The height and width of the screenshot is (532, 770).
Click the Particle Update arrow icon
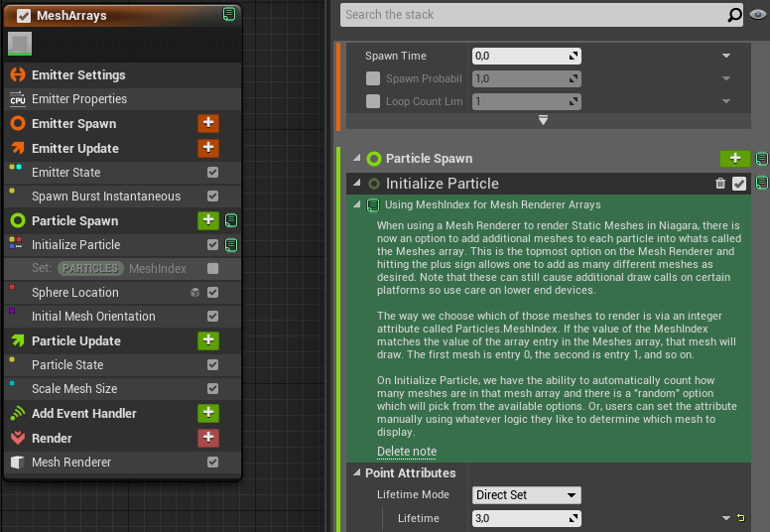tap(18, 340)
